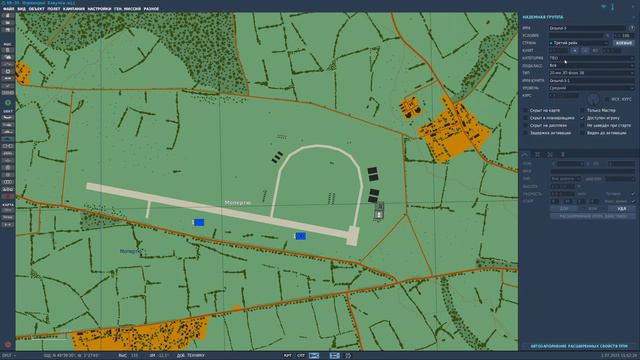
Task: Enable 'Задержка активации' checkbox
Action: pyautogui.click(x=526, y=133)
